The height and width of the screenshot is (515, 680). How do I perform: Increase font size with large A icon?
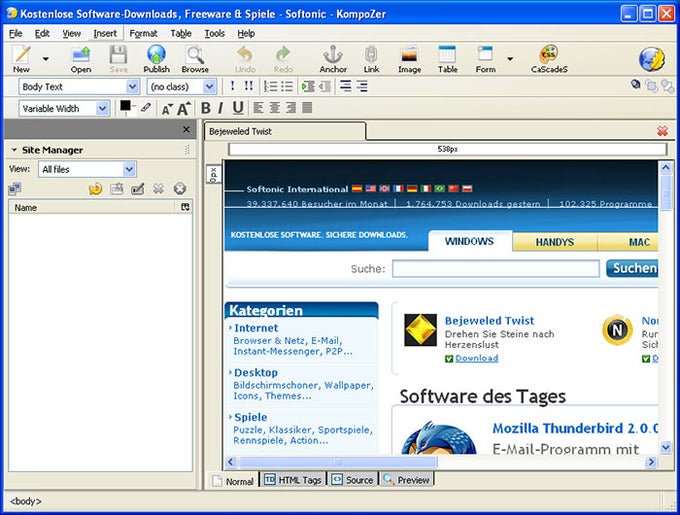(183, 108)
